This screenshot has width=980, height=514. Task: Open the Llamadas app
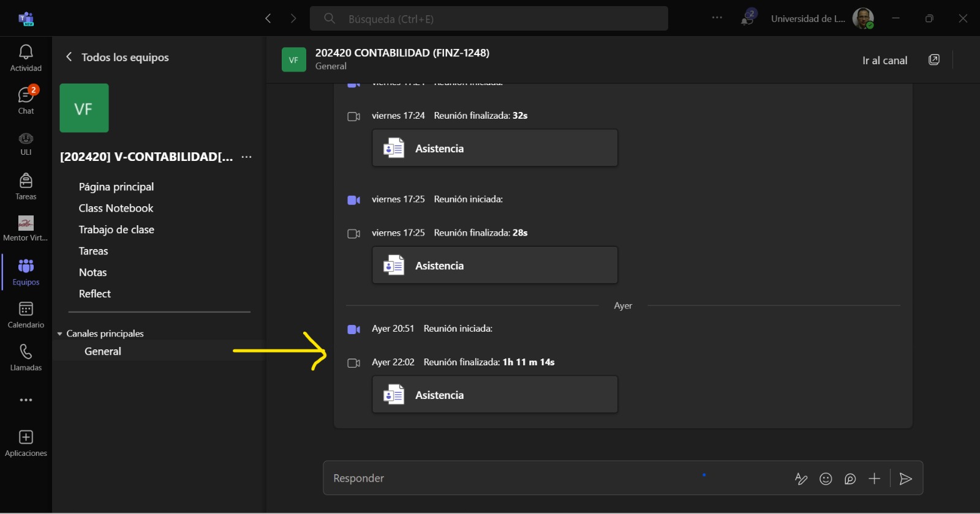coord(26,357)
